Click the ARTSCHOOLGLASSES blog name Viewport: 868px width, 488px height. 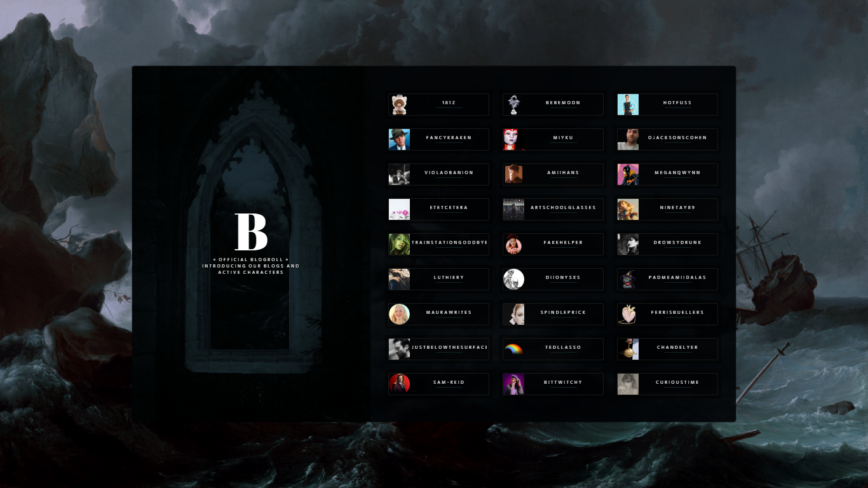click(x=563, y=208)
